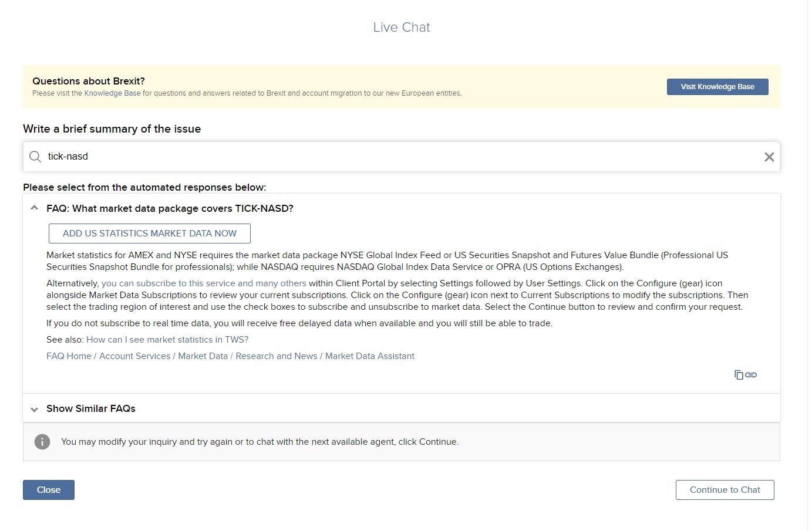The image size is (812, 531).
Task: Navigate to the Research and News breadcrumb
Action: [x=276, y=356]
